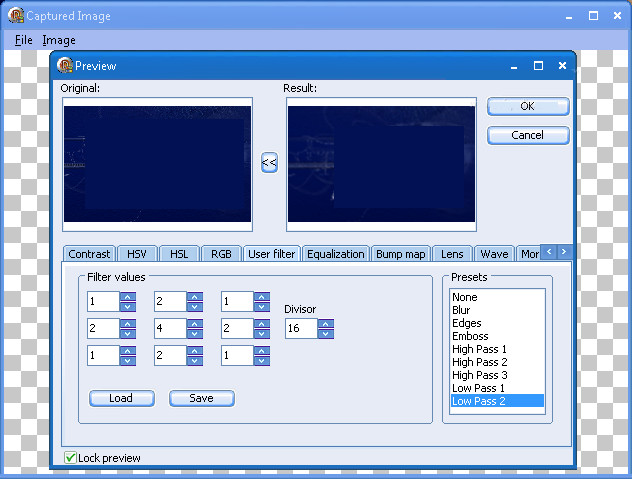The image size is (632, 479).
Task: Select the Emboss preset
Action: [497, 336]
